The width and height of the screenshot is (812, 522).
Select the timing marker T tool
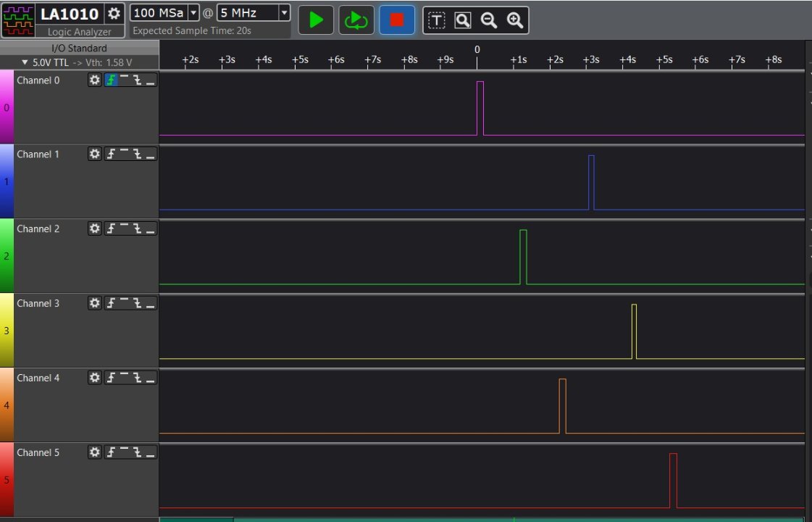coord(436,20)
